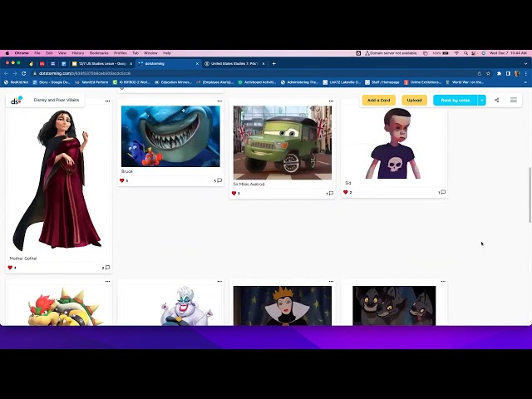532x399 pixels.
Task: Open new tab with plus button
Action: [x=273, y=63]
